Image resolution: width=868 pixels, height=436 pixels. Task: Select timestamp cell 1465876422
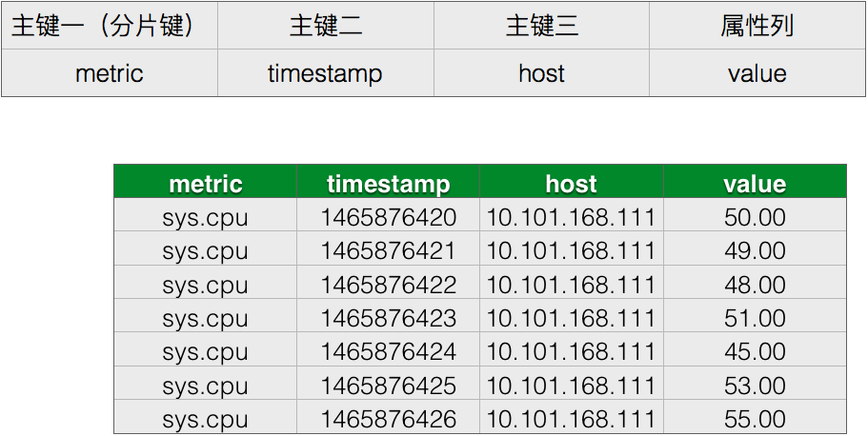388,282
